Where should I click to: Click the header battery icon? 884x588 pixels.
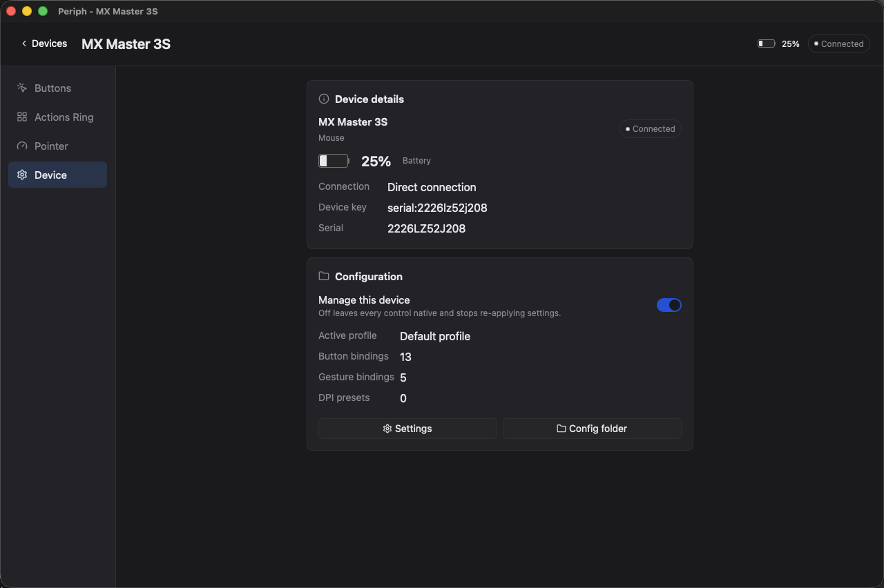766,43
